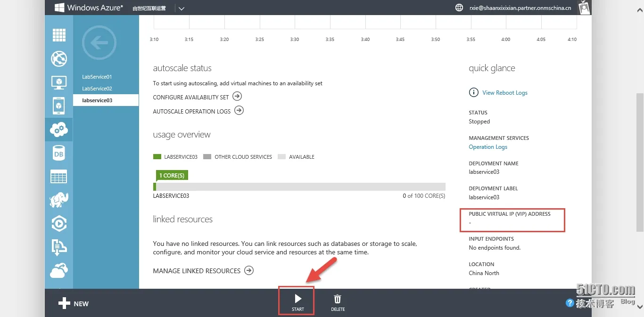Open the SQL Databases DB icon

tap(59, 153)
